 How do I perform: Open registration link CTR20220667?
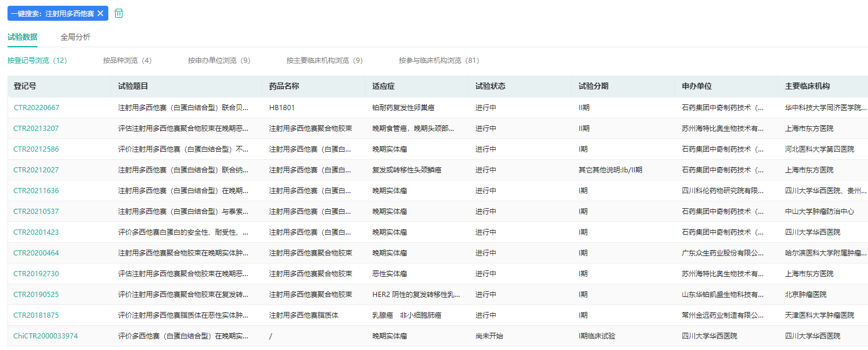(x=36, y=108)
